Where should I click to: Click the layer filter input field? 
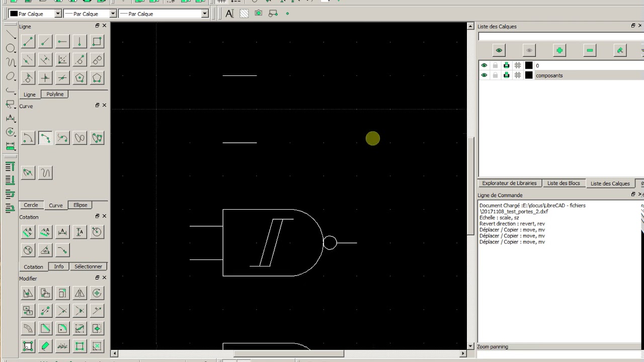pyautogui.click(x=560, y=36)
